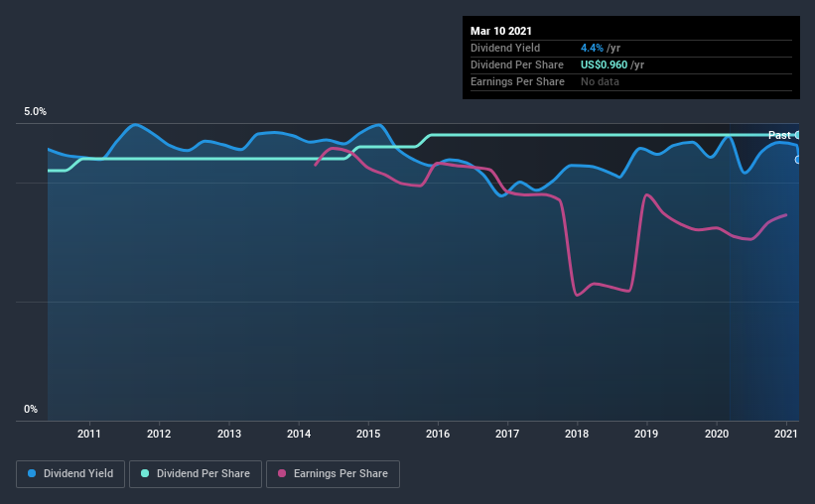Select the 2013 x-axis label

(228, 434)
